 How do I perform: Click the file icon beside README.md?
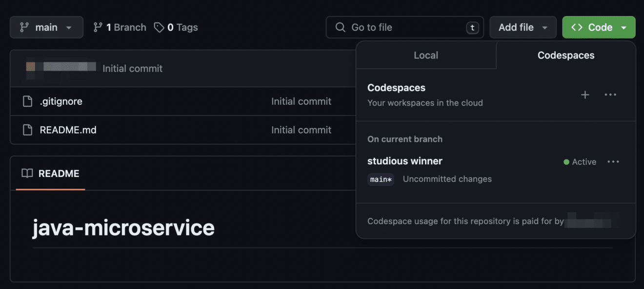point(27,130)
